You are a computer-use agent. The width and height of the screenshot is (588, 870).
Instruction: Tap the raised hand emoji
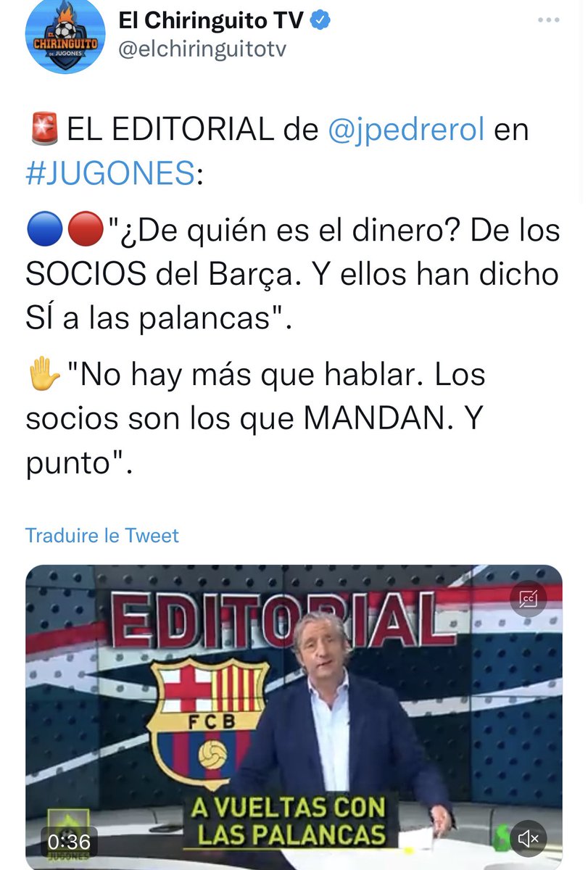click(44, 375)
